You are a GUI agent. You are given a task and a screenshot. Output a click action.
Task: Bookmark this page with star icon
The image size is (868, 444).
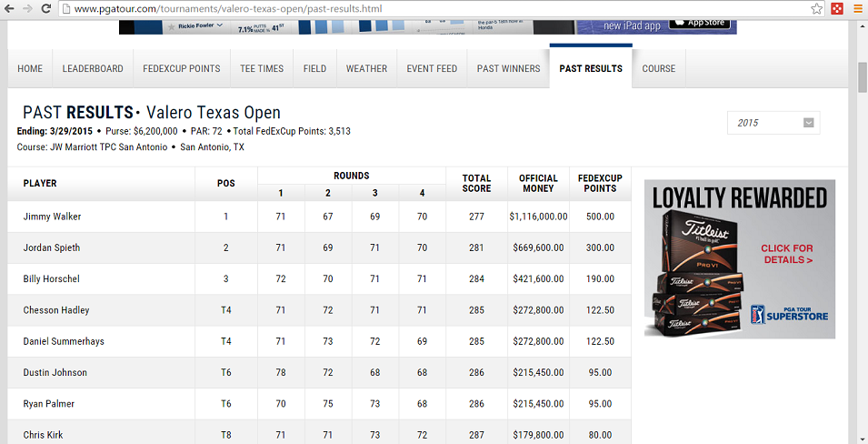(x=816, y=9)
